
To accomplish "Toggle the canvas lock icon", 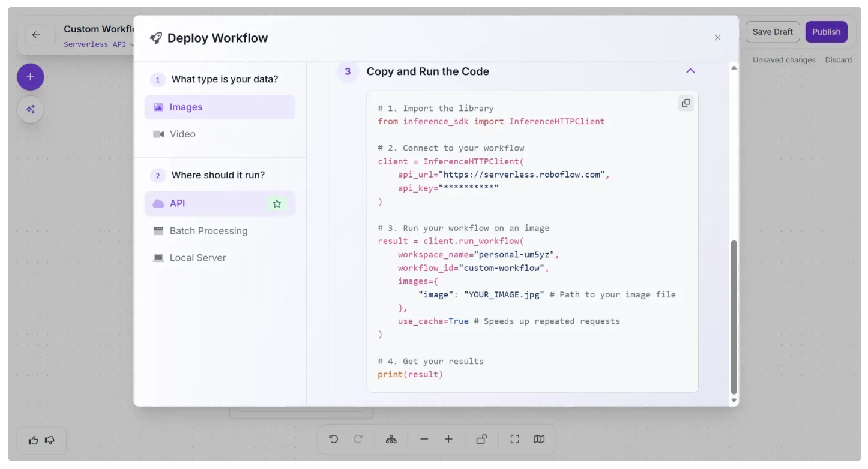I will (x=481, y=440).
